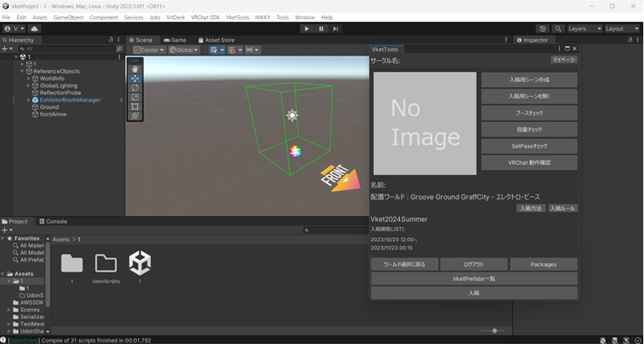This screenshot has height=344, width=644.
Task: Click cache server icon in status bar
Action: [615, 340]
